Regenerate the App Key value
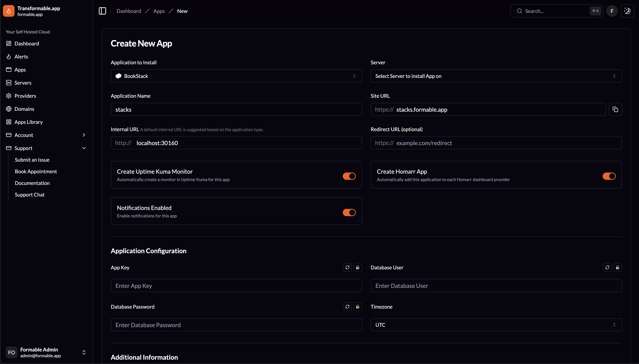 (x=347, y=267)
